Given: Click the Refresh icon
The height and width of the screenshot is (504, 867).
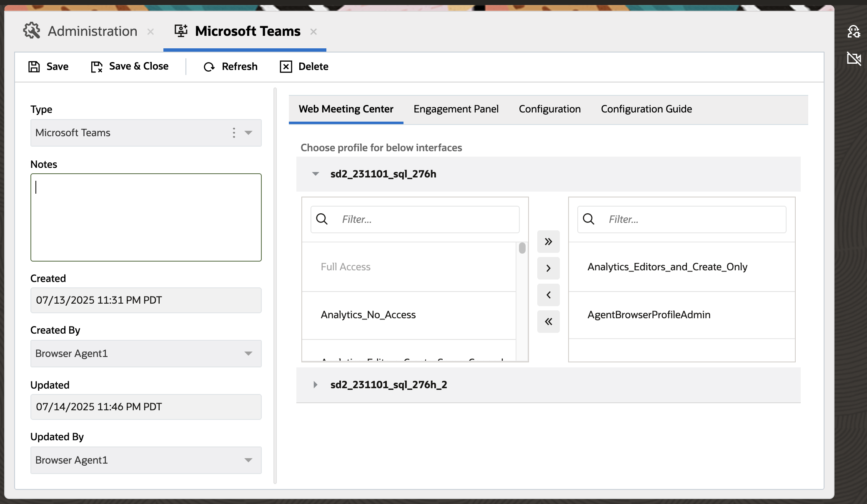Looking at the screenshot, I should click(x=208, y=67).
